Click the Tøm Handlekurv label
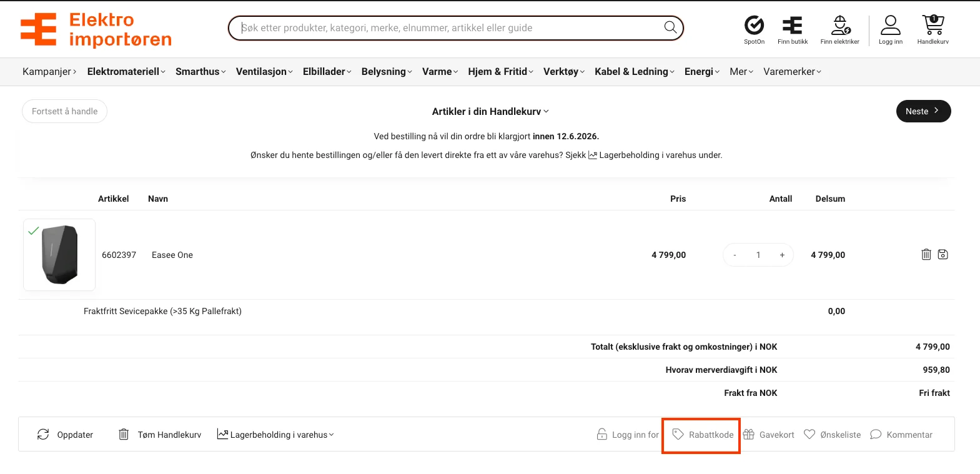Screen dimensions: 980x474 (169, 435)
